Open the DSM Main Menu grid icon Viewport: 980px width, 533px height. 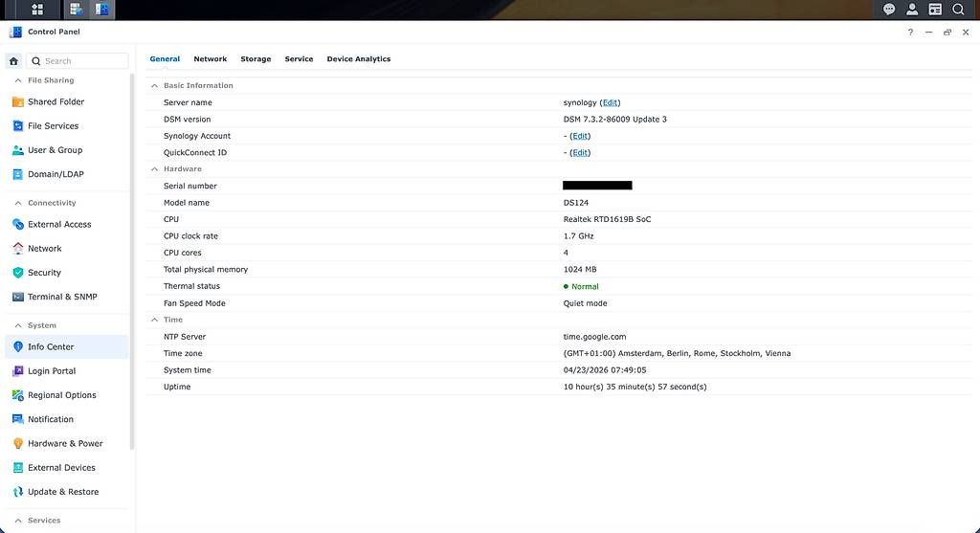point(37,10)
